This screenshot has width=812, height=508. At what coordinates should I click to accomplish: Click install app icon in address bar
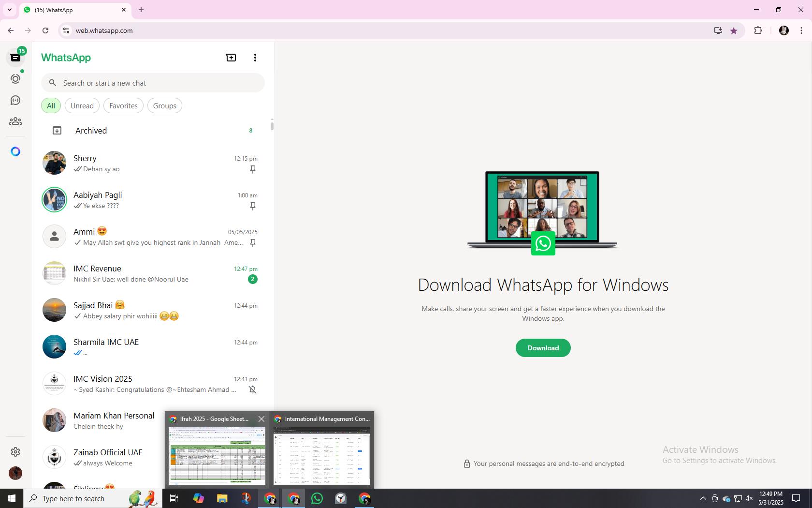click(x=718, y=30)
